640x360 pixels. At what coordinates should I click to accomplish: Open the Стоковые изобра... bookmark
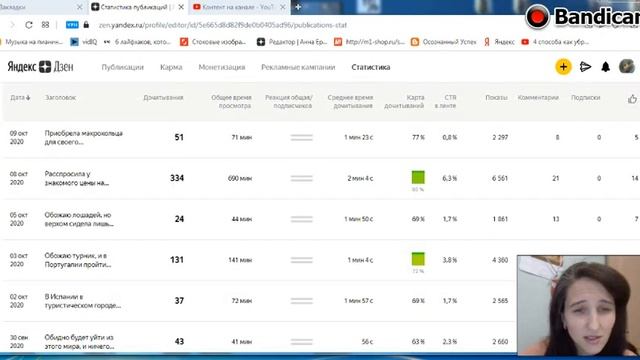point(213,42)
